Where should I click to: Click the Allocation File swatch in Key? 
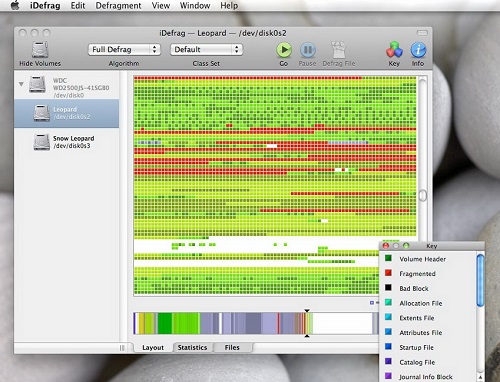tap(388, 302)
